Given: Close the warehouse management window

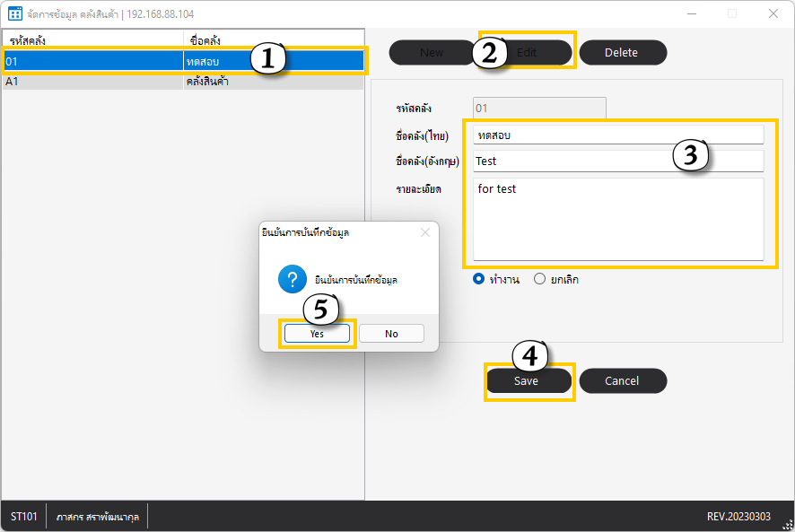Looking at the screenshot, I should click(x=773, y=14).
